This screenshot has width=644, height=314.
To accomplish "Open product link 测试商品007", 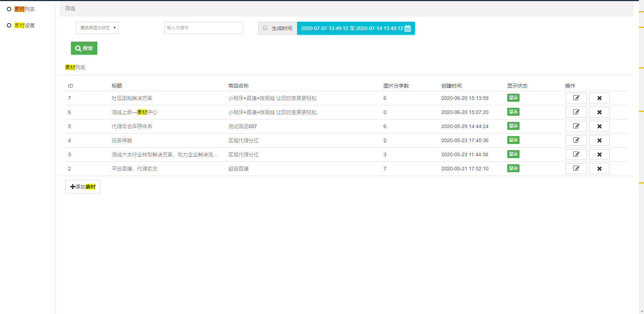I will click(242, 126).
